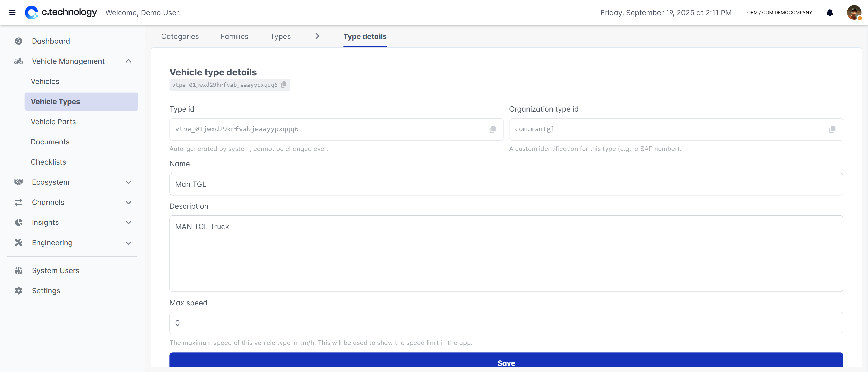Open the notifications bell

pos(829,12)
